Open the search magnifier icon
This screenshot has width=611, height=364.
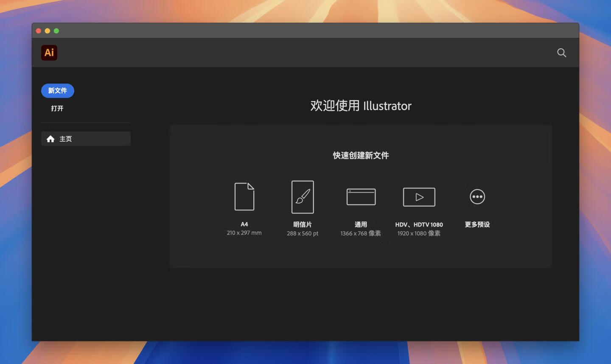point(561,53)
